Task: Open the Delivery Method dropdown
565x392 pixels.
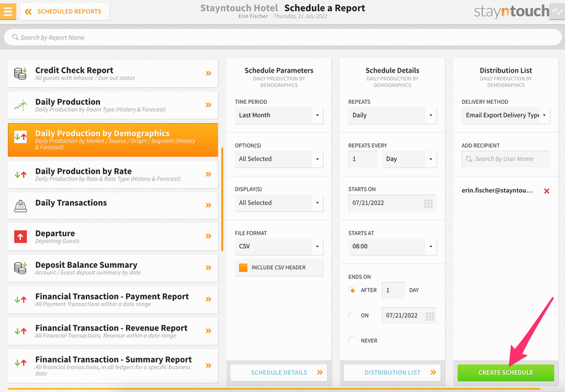Action: point(506,116)
